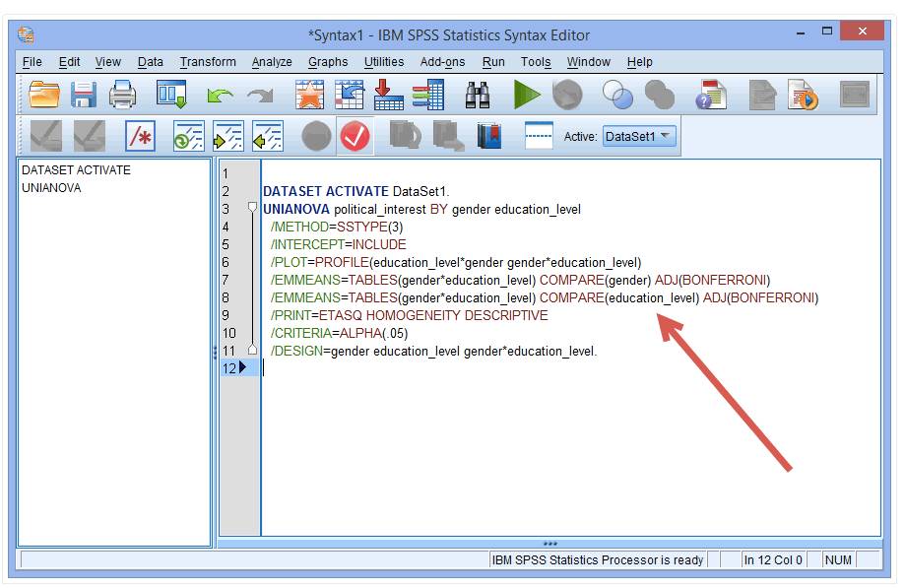The width and height of the screenshot is (905, 588).
Task: Click the /DESIGN= line
Action: 433,351
